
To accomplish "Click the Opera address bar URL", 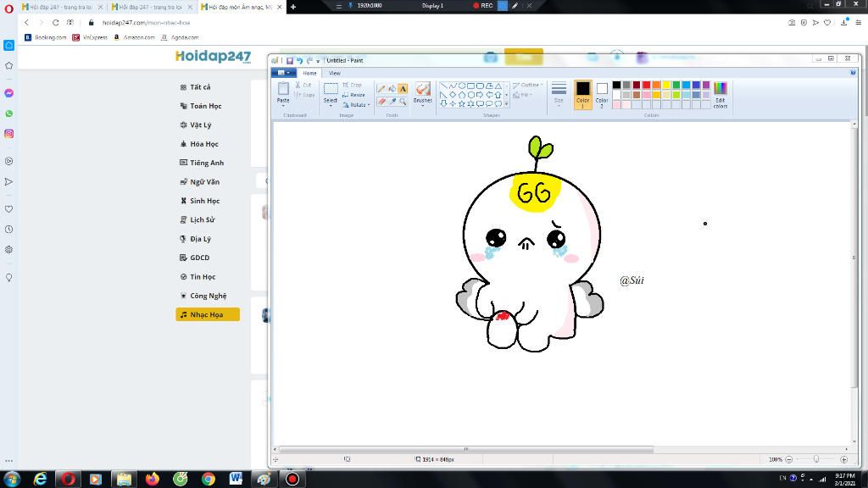I will pyautogui.click(x=146, y=23).
